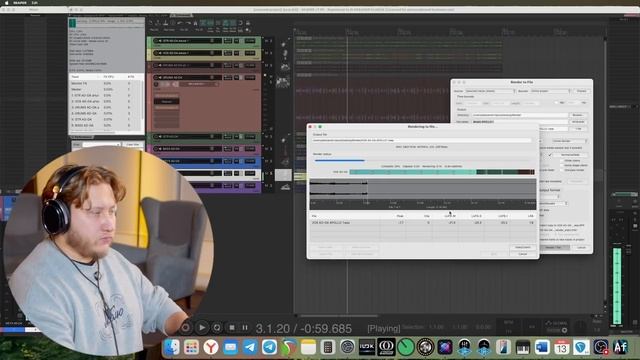This screenshot has width=640, height=360.
Task: Toggle the transport Repeat loop button
Action: 217,327
